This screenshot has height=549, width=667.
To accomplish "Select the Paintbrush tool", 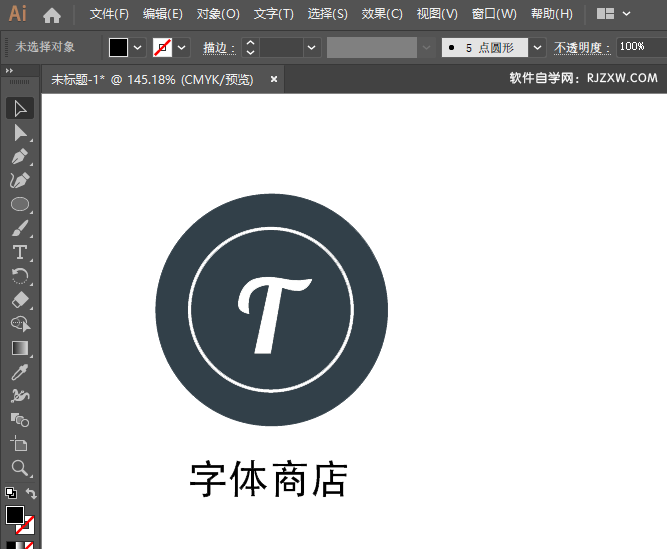I will (20, 228).
